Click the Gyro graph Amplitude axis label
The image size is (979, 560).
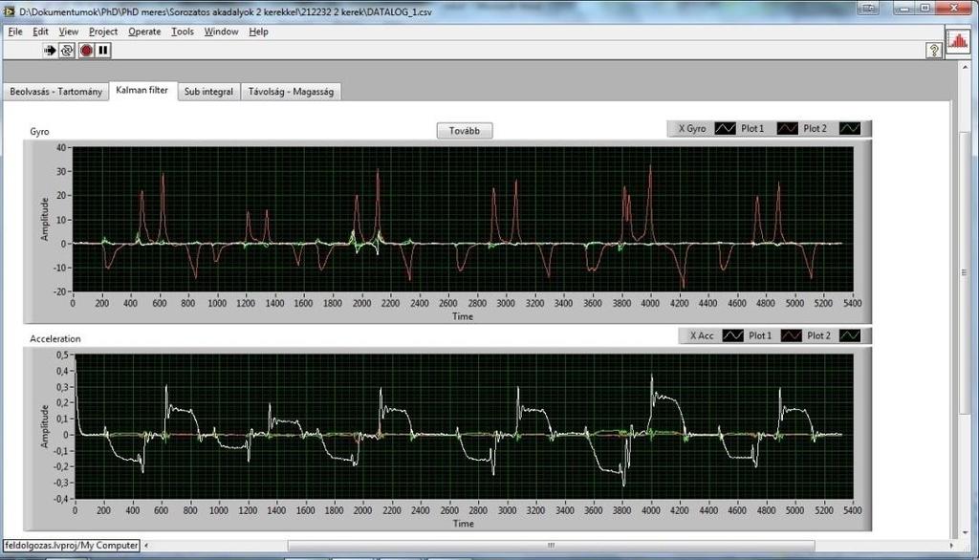[x=44, y=219]
